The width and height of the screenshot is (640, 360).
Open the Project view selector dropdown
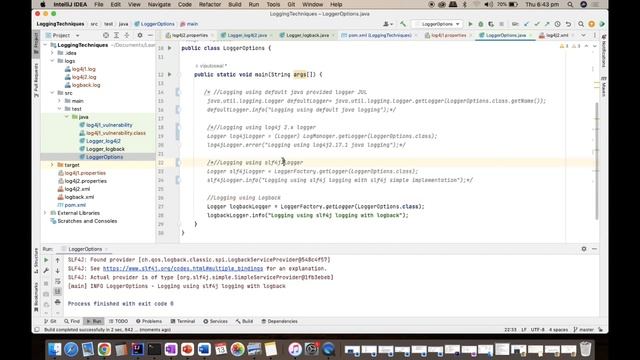pyautogui.click(x=62, y=36)
